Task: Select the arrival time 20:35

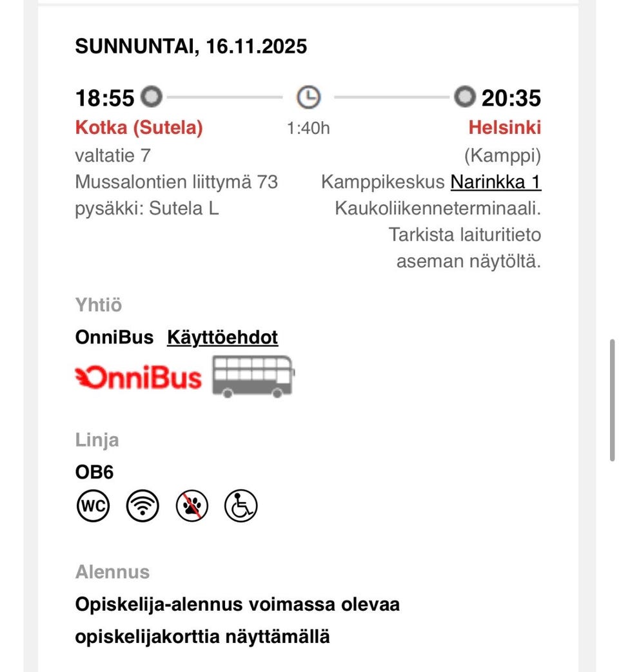Action: pos(512,97)
